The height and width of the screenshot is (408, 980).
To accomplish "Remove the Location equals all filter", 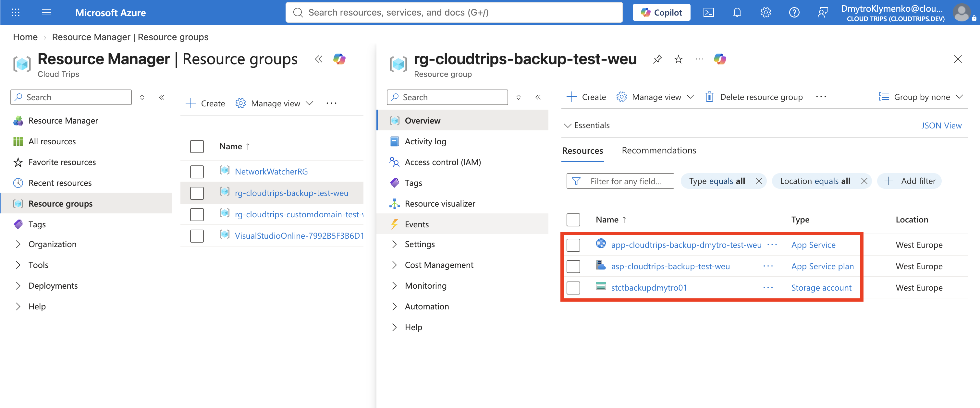I will click(864, 181).
